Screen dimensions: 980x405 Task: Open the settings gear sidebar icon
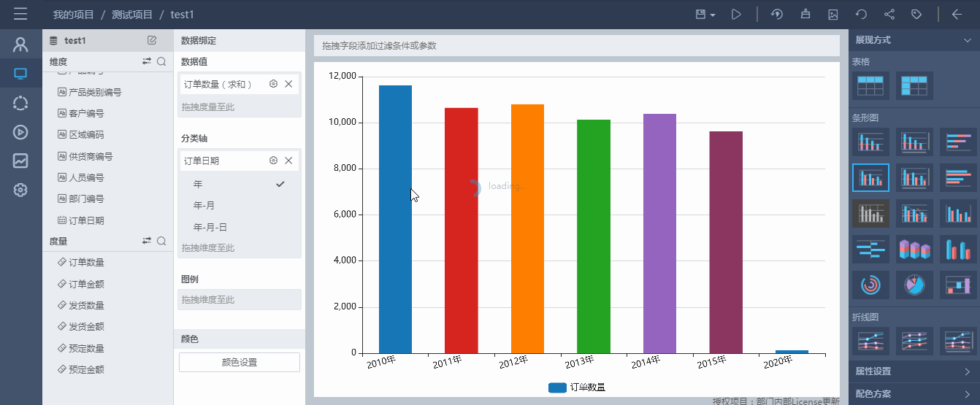point(20,190)
